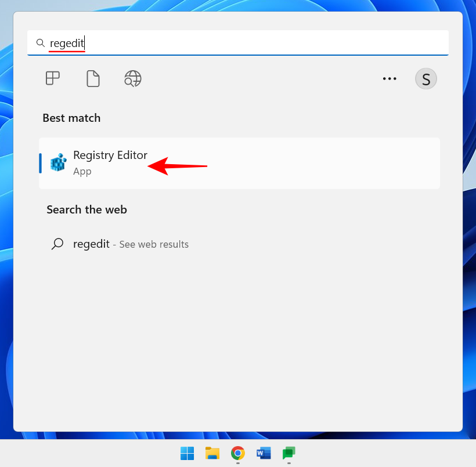Image resolution: width=476 pixels, height=467 pixels.
Task: Select the Web search filter icon
Action: click(x=132, y=78)
